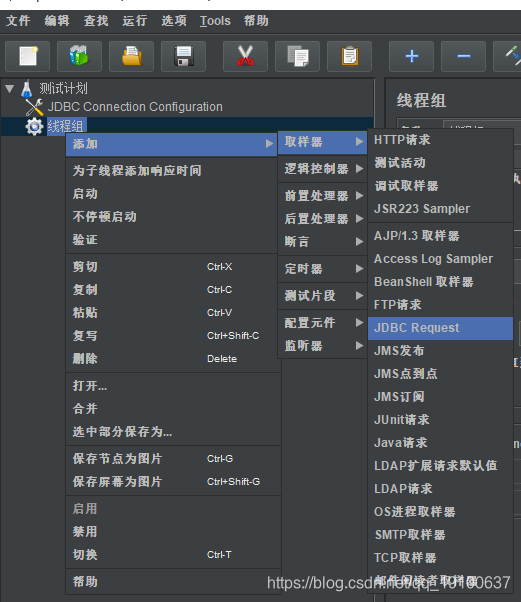521x602 pixels.
Task: Expand the 断言 submenu
Action: [x=323, y=241]
